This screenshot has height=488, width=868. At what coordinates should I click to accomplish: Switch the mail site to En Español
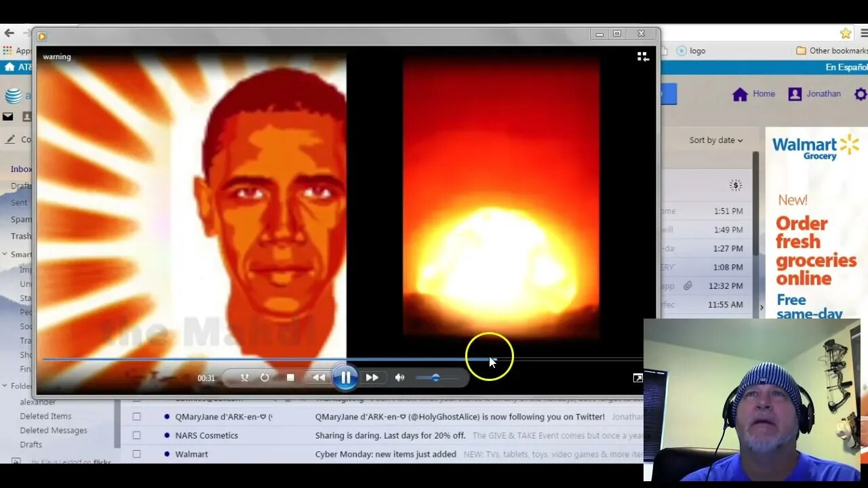click(846, 67)
